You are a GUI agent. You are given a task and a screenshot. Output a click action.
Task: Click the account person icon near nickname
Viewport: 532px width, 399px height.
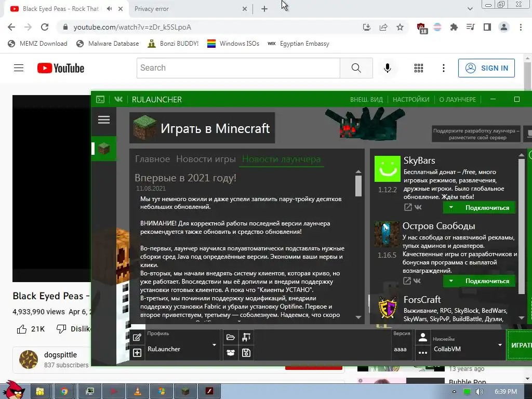423,337
